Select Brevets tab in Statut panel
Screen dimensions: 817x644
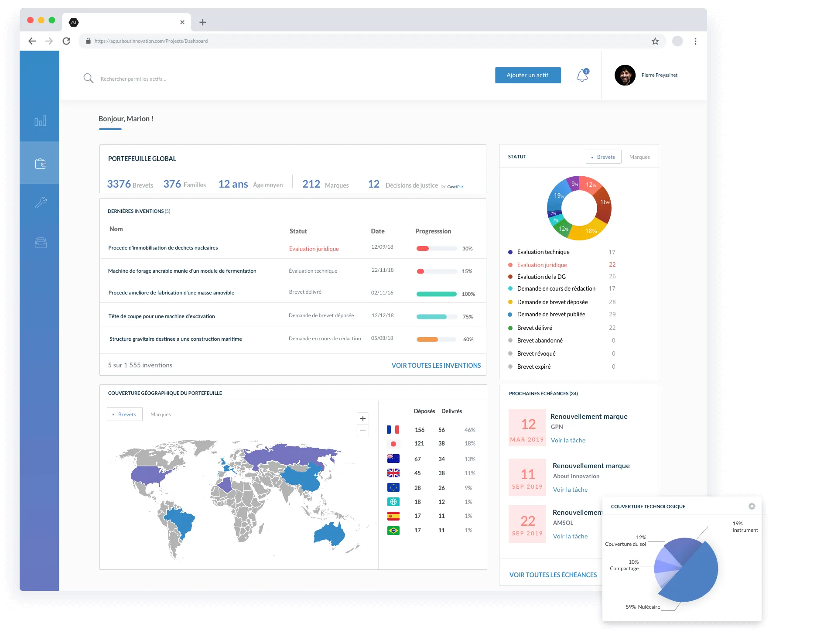(x=603, y=157)
